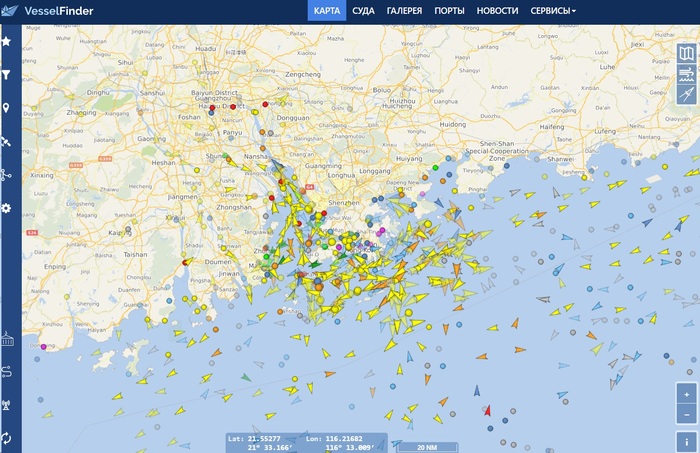Viewport: 700px width, 453px height.
Task: Toggle the wind and waves weather layer
Action: coord(686,74)
